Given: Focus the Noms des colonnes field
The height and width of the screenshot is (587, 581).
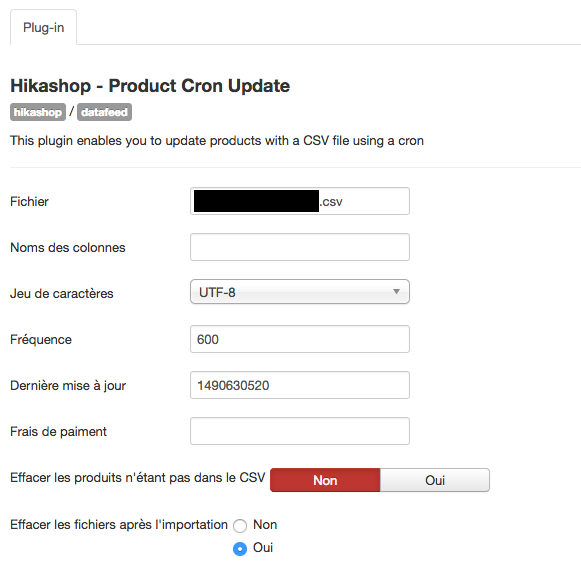Looking at the screenshot, I should tap(300, 247).
